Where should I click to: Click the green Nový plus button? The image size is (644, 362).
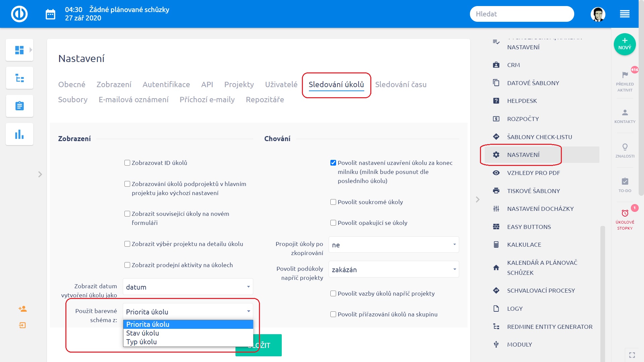point(625,44)
